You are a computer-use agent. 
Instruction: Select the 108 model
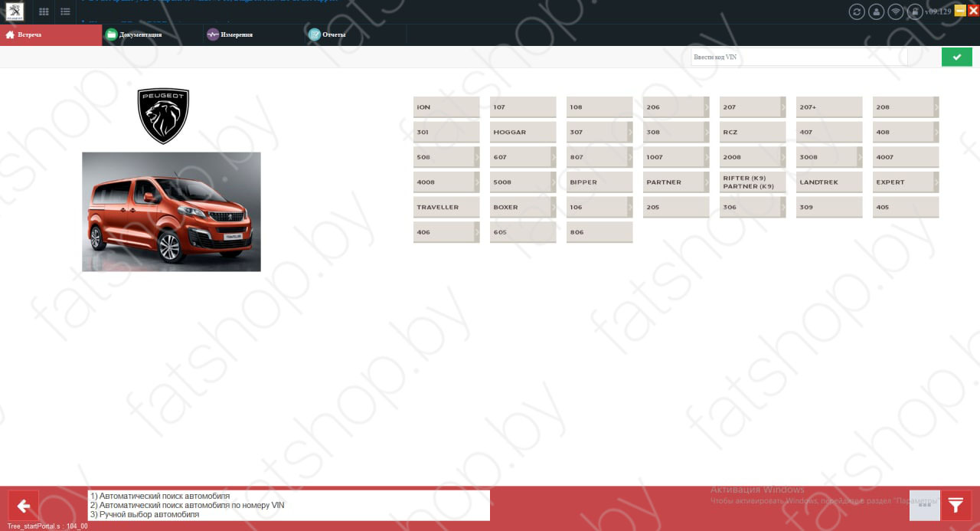coord(599,107)
